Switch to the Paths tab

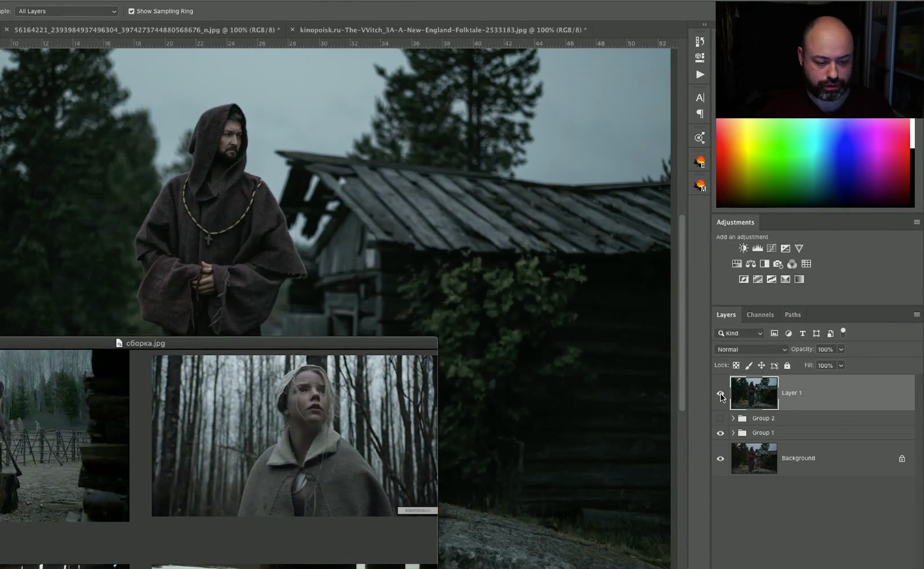(792, 314)
